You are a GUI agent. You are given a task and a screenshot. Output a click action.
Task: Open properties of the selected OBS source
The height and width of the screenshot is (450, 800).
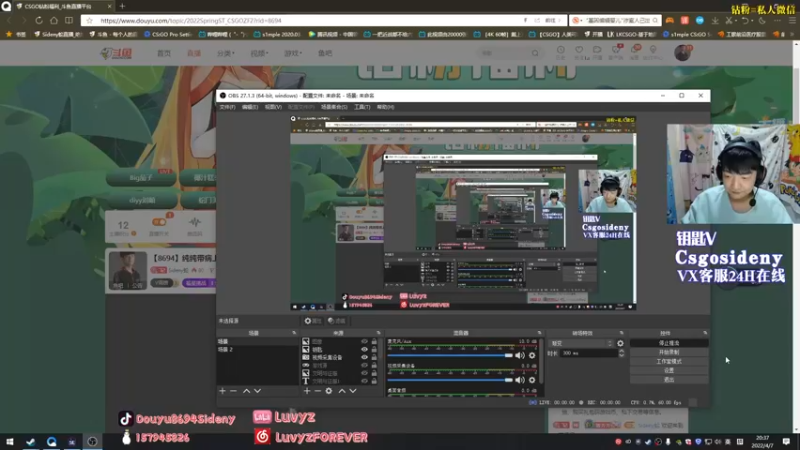click(x=313, y=321)
